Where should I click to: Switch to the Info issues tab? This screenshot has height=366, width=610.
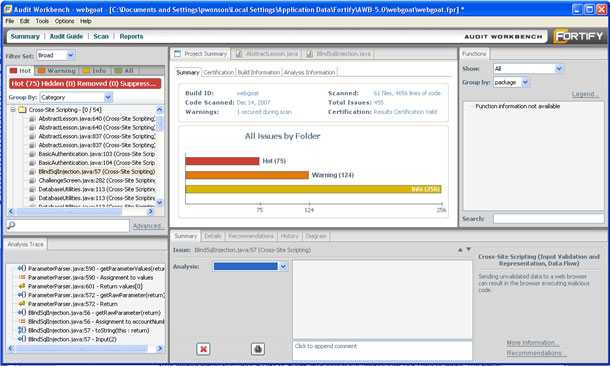pos(95,70)
